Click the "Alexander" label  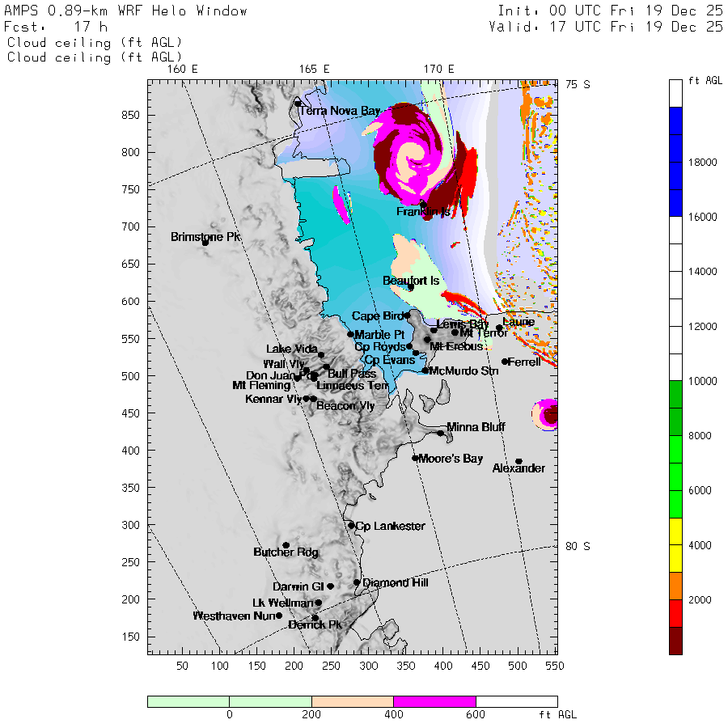pyautogui.click(x=518, y=468)
